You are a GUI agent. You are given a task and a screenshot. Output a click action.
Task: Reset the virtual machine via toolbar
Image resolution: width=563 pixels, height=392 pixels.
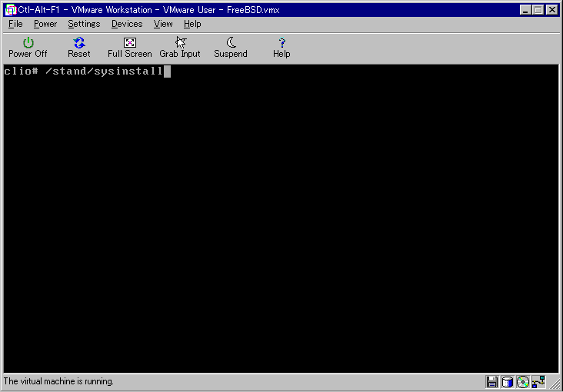(79, 48)
